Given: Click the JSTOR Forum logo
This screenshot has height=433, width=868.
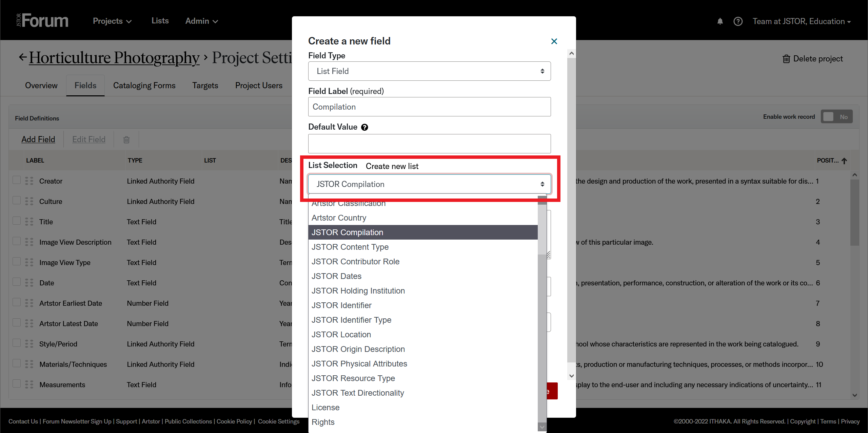Looking at the screenshot, I should [42, 21].
